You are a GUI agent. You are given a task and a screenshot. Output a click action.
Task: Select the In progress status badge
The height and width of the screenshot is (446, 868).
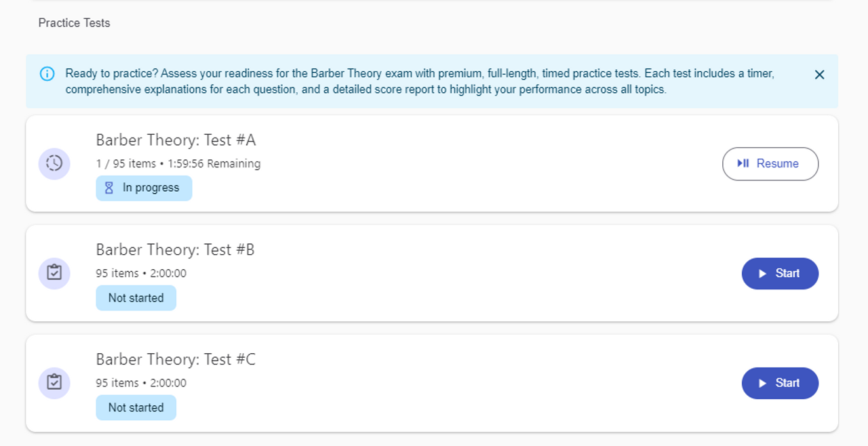[144, 188]
